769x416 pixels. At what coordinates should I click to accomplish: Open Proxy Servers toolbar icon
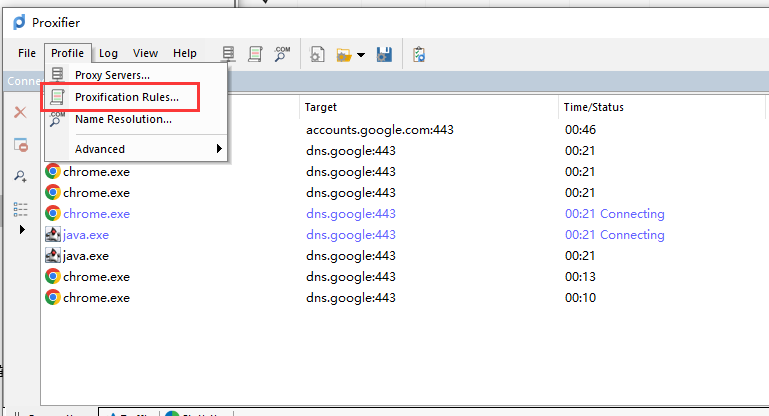pyautogui.click(x=229, y=54)
